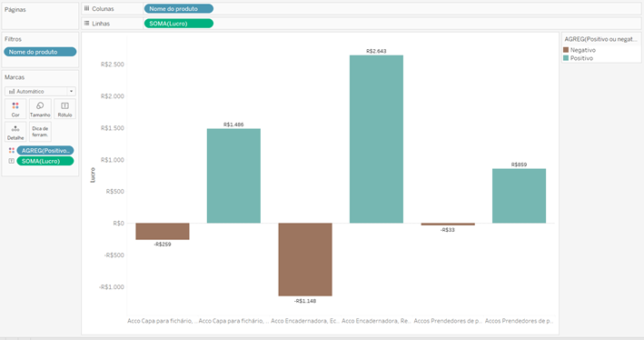
Task: Click the Páginas shelf title
Action: 15,9
